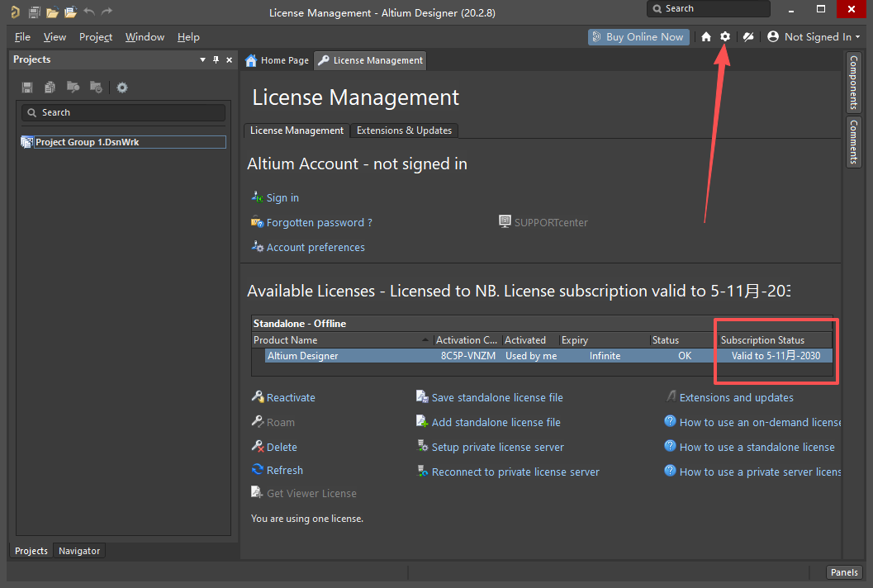Open preferences with the gear icon
Viewport: 873px width, 588px height.
tap(725, 36)
